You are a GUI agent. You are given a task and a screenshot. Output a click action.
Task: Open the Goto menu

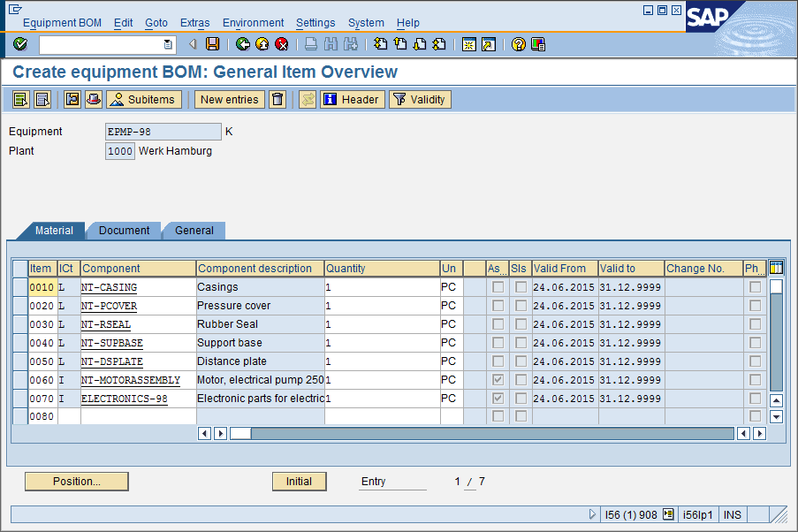pos(156,23)
